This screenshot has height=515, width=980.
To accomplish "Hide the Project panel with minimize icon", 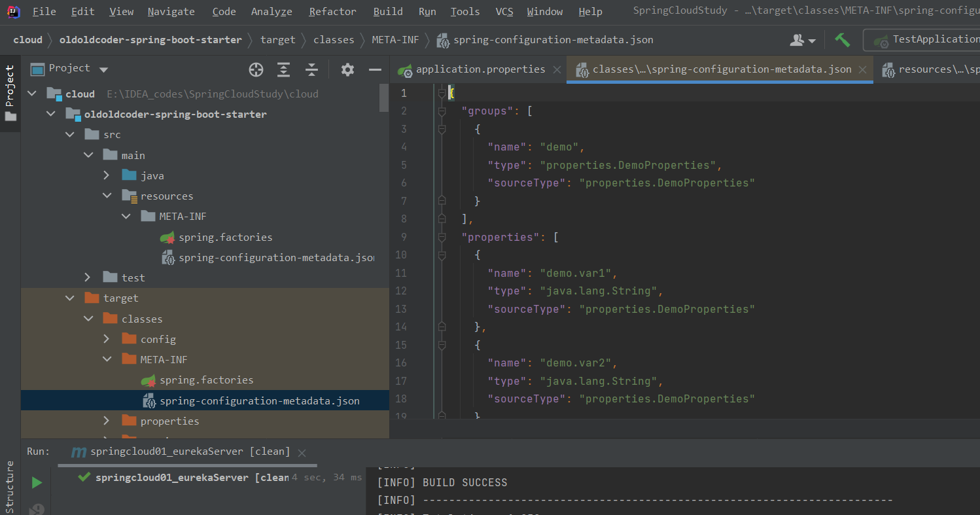I will [375, 69].
